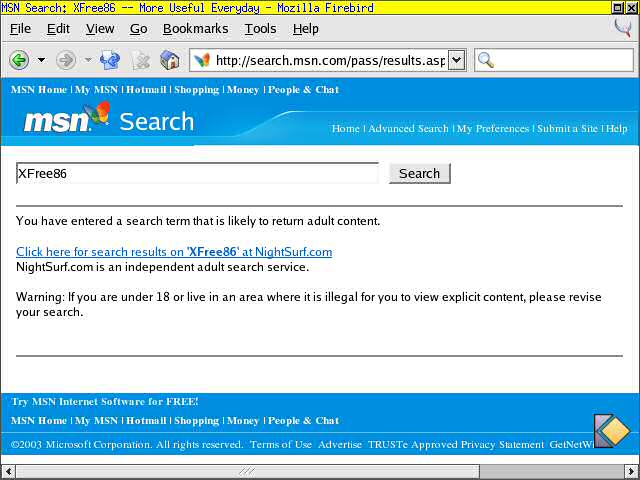Click the Advanced Search link in MSN header
Image resolution: width=640 pixels, height=480 pixels.
pyautogui.click(x=408, y=129)
